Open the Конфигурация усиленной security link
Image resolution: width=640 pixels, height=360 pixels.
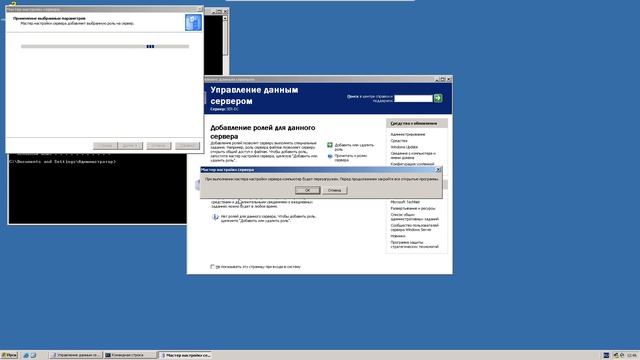(412, 164)
